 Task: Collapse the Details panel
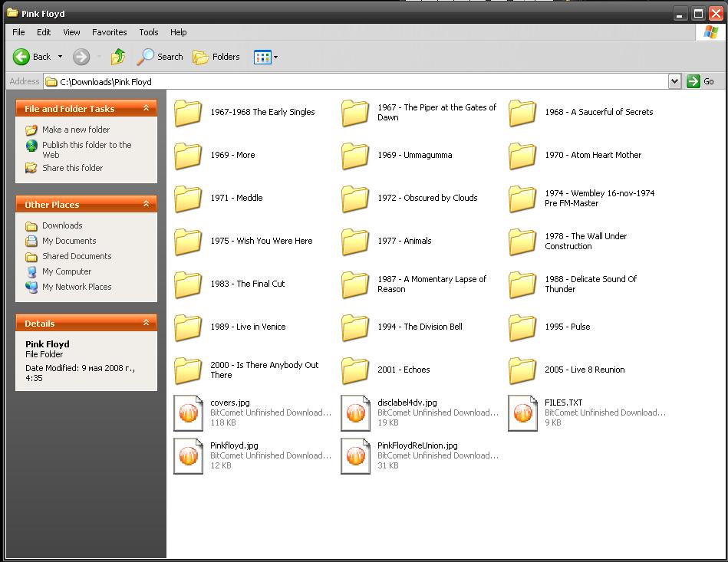point(146,324)
